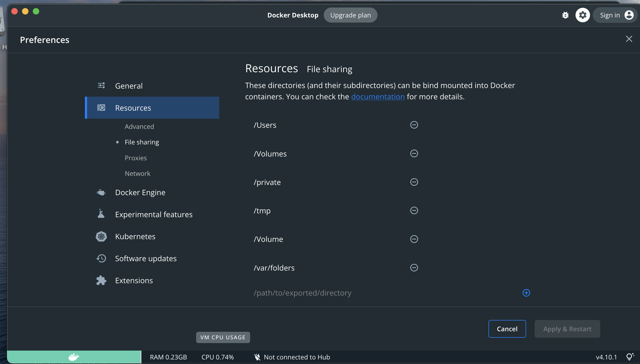Open the bug report icon
The width and height of the screenshot is (640, 364).
565,15
